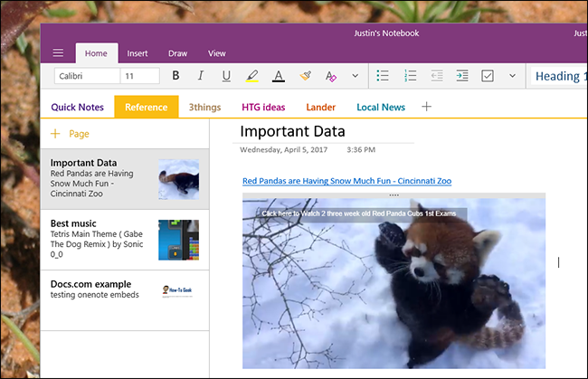Clear all formatting with eraser icon
This screenshot has height=379, width=588.
click(331, 76)
